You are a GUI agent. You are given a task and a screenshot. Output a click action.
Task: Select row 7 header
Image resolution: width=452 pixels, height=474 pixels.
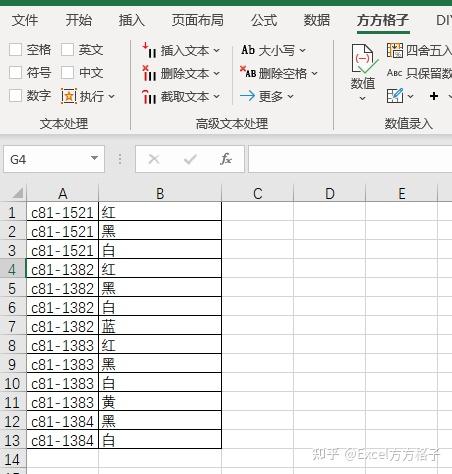[13, 326]
